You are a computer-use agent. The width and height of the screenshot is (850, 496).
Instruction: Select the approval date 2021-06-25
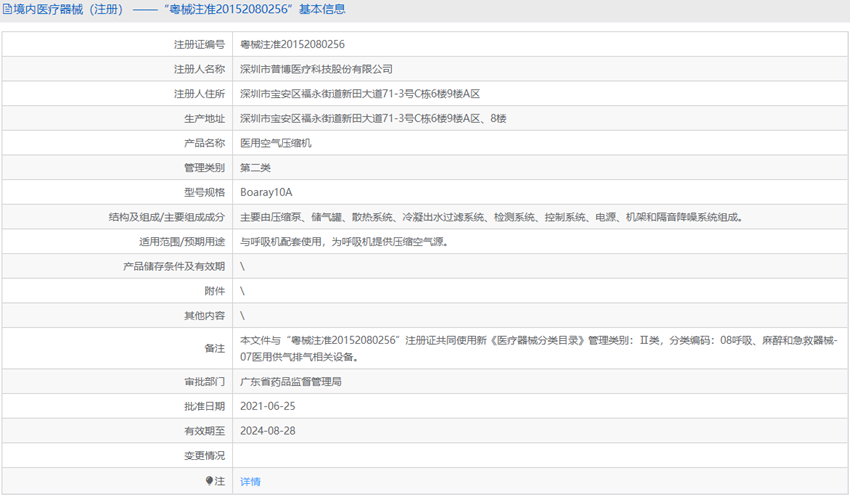click(268, 407)
